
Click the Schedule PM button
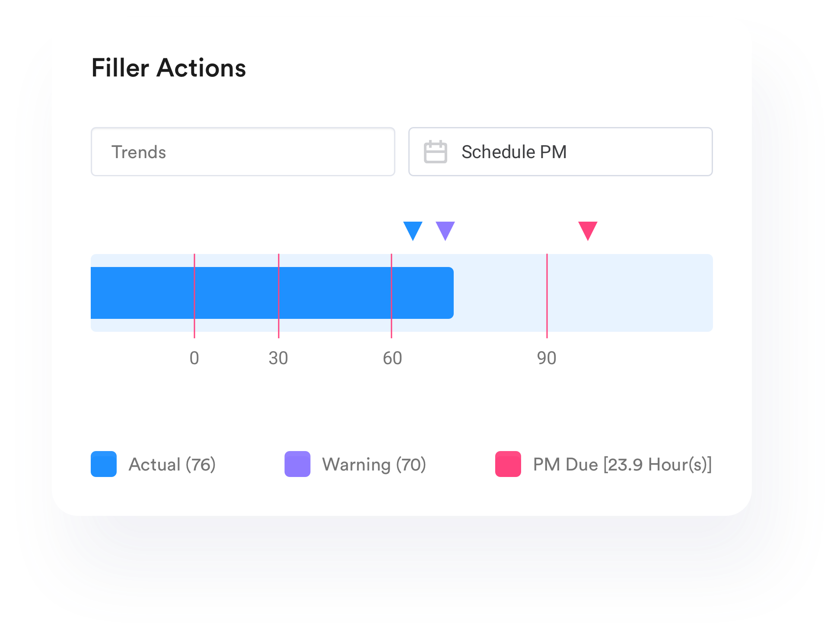560,152
